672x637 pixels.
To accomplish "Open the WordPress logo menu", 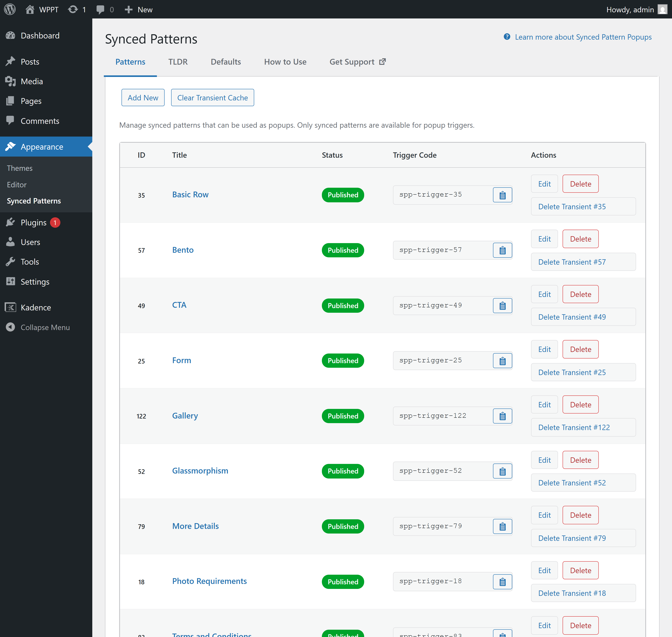I will 10,9.
